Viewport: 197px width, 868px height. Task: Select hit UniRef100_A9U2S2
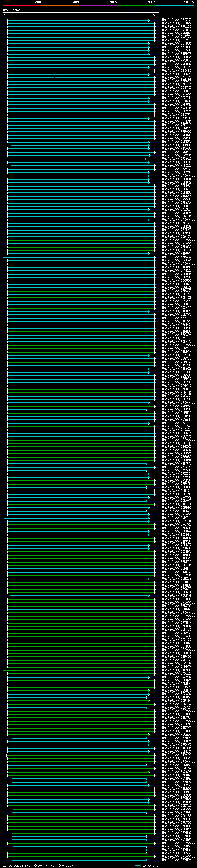[177, 26]
